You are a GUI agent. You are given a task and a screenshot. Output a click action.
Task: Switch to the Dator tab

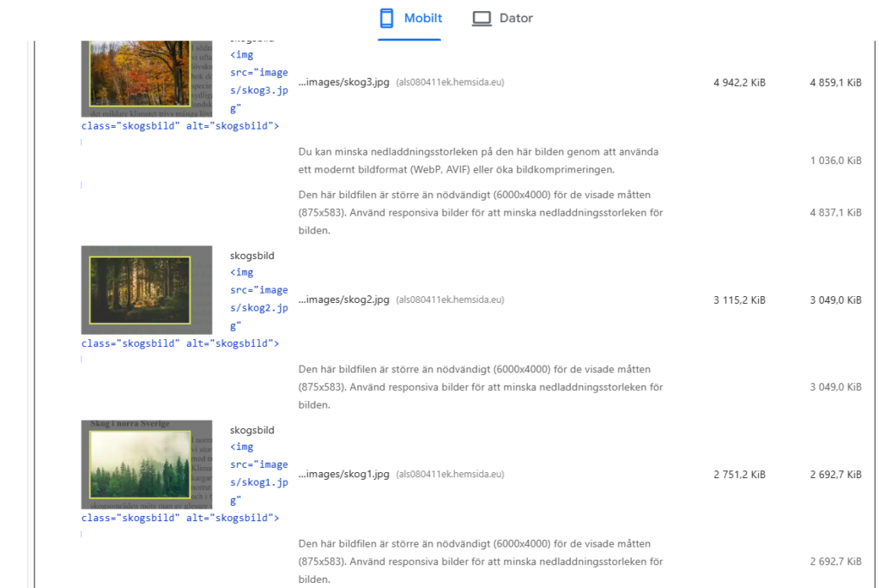(x=516, y=18)
